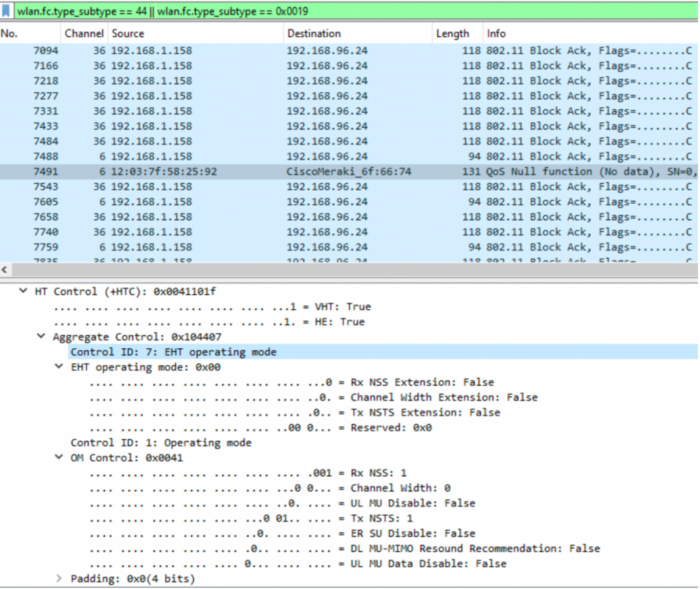Sort by the Length column header
The height and width of the screenshot is (589, 700).
(452, 34)
